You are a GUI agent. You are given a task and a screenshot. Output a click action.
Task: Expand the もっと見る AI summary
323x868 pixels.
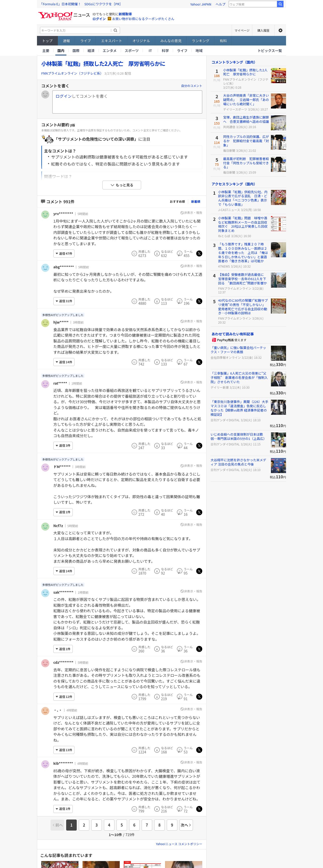[122, 185]
